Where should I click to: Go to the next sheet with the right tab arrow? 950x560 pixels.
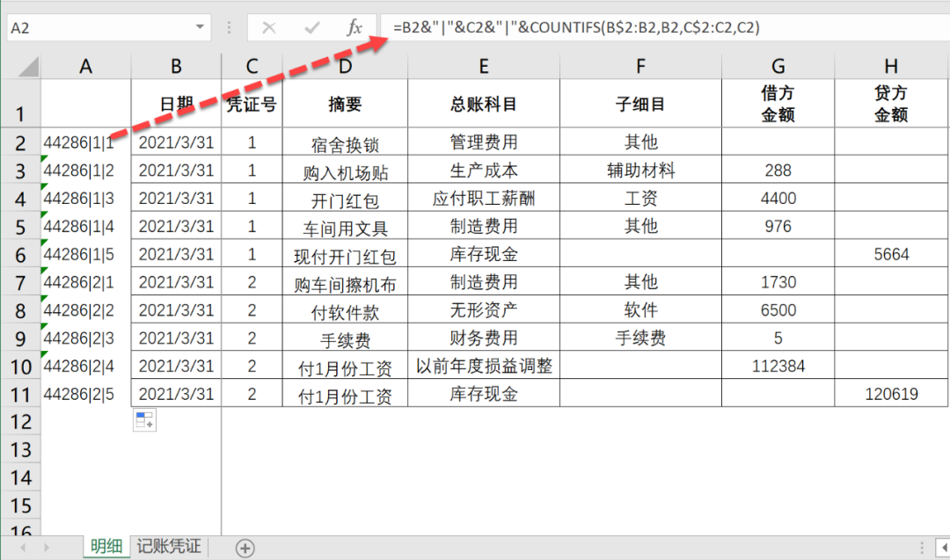(x=47, y=548)
